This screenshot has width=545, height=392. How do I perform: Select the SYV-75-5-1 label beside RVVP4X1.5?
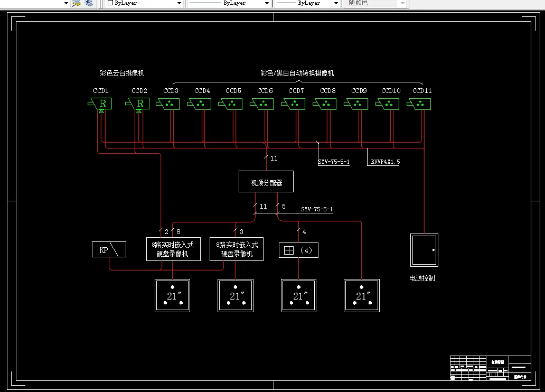334,162
